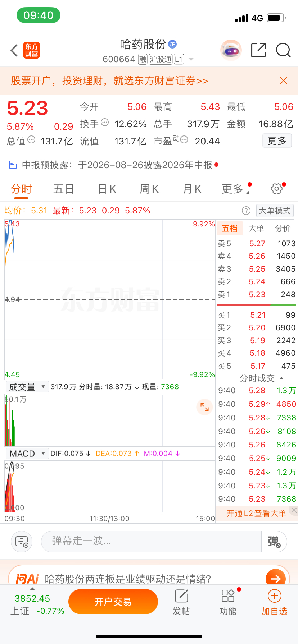This screenshot has height=644, width=298.
Task: Open the info bubble next to 市盈动
Action: (x=184, y=139)
